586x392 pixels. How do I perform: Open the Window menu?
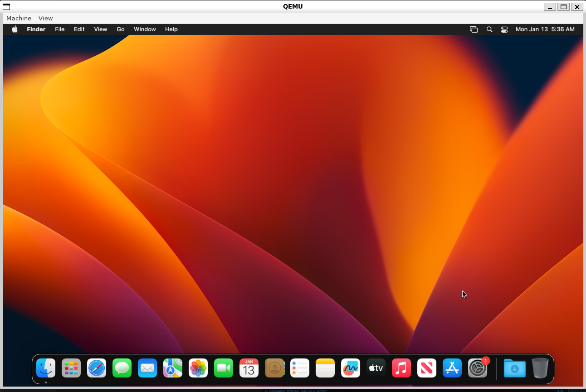(145, 29)
